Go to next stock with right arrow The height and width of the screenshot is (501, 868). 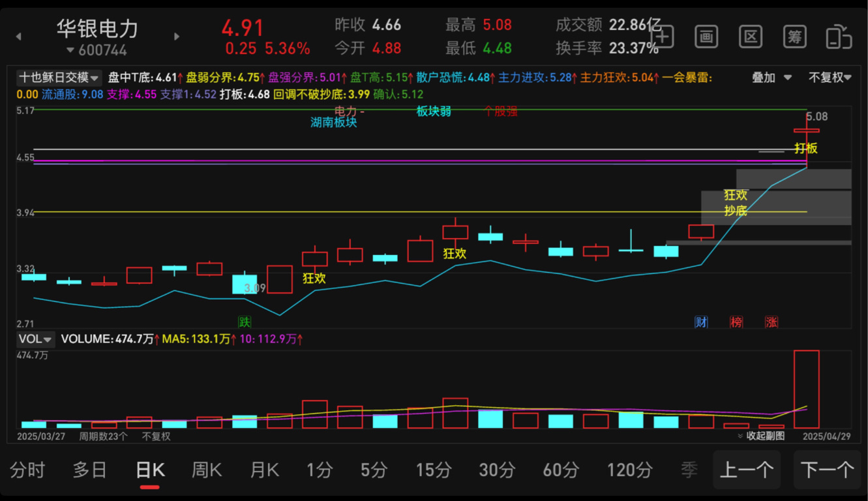point(177,37)
